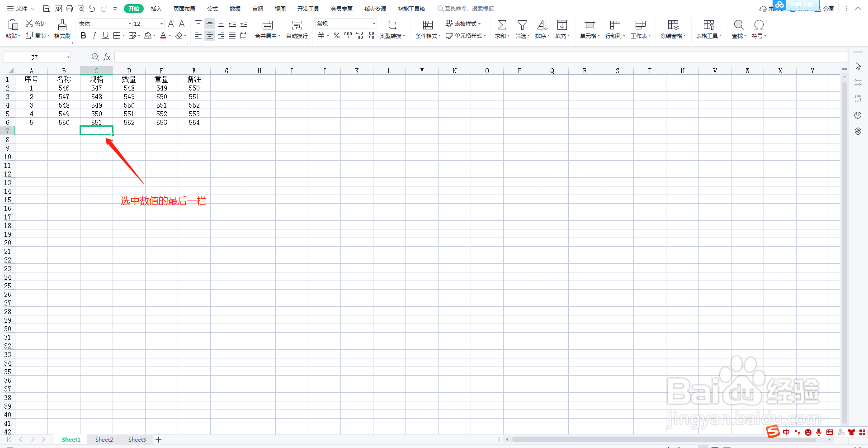Click the Redo arrow icon
868x448 pixels.
[104, 9]
